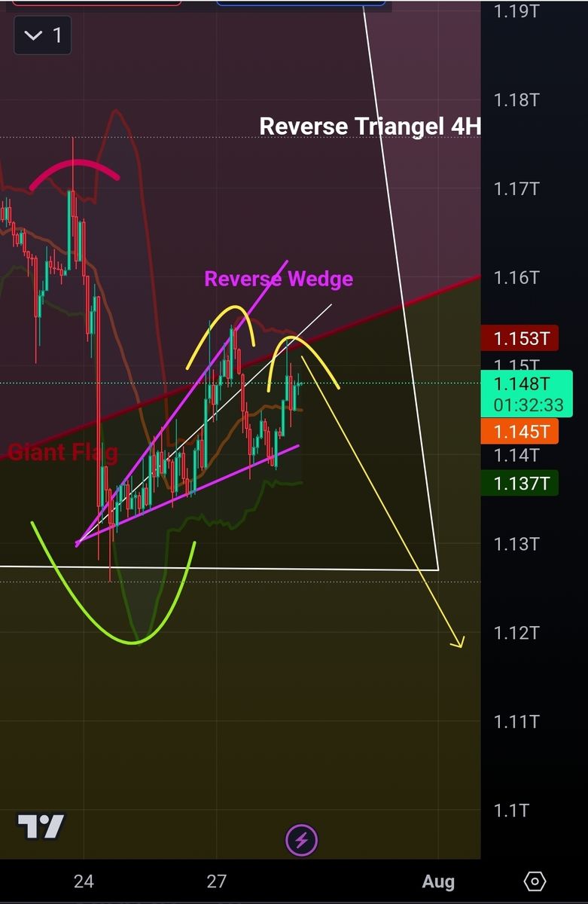This screenshot has width=588, height=904.
Task: Click the 24 date on time axis
Action: point(84,881)
